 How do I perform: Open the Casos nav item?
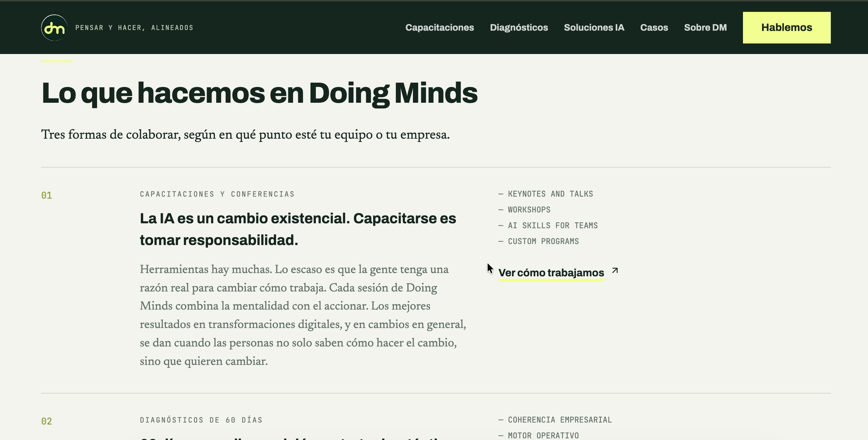coord(654,28)
